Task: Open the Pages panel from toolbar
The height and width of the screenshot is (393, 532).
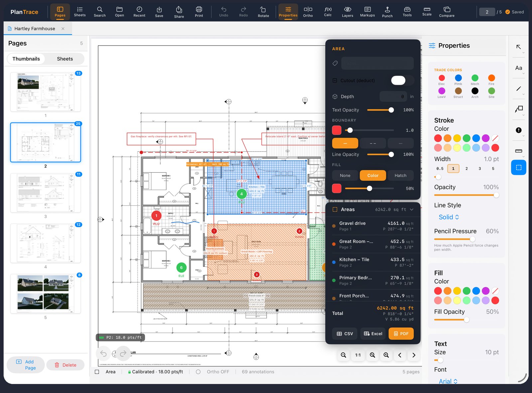Action: click(60, 12)
